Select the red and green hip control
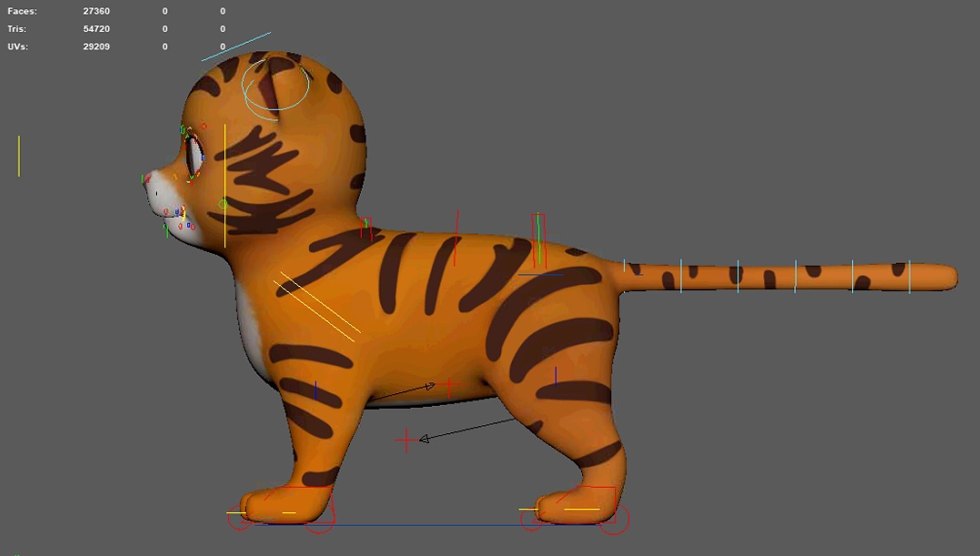Image resolution: width=980 pixels, height=556 pixels. point(538,240)
